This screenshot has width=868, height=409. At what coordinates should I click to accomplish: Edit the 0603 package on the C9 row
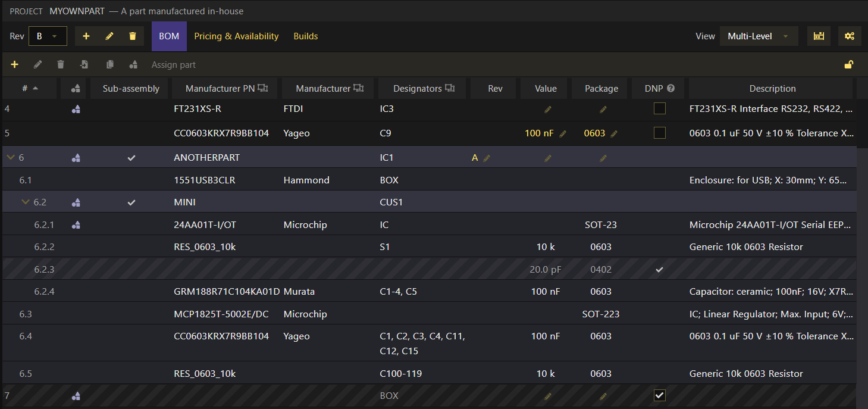(x=614, y=134)
